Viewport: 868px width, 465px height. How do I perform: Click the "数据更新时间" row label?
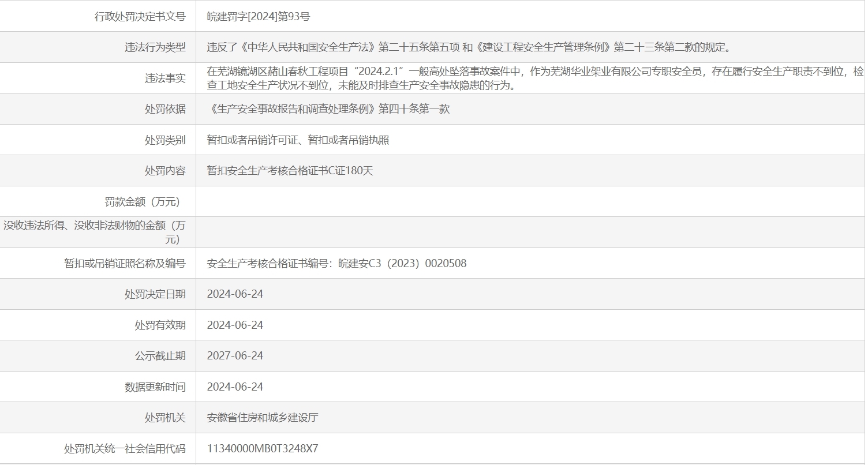(x=155, y=387)
